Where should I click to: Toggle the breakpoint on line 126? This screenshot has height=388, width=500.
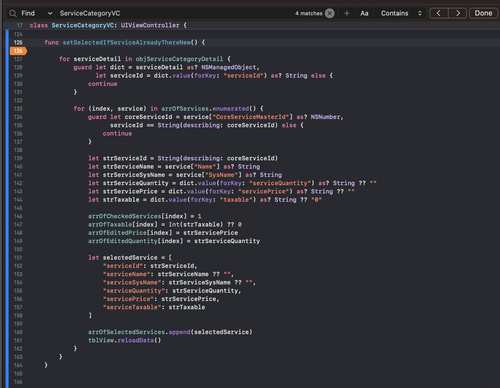pos(18,51)
